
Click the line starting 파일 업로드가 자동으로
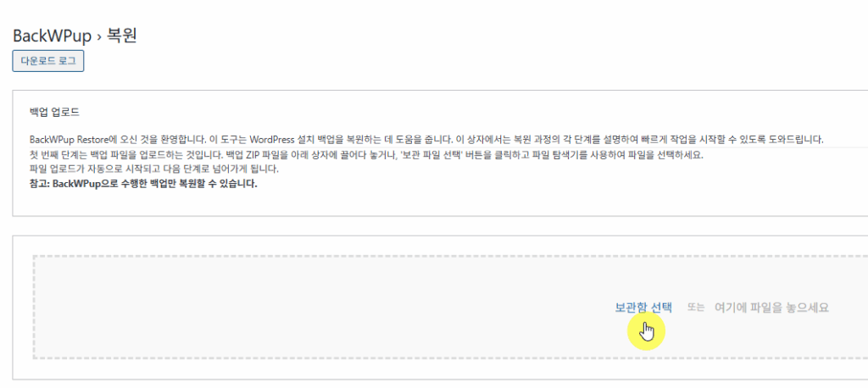click(154, 169)
